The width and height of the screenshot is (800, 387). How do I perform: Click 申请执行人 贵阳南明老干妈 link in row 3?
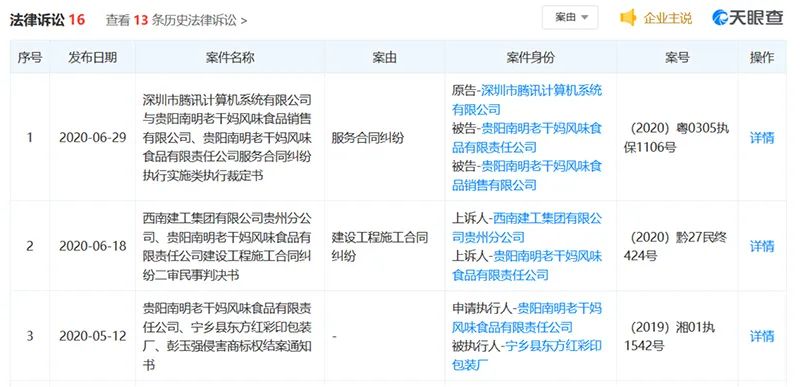(527, 318)
